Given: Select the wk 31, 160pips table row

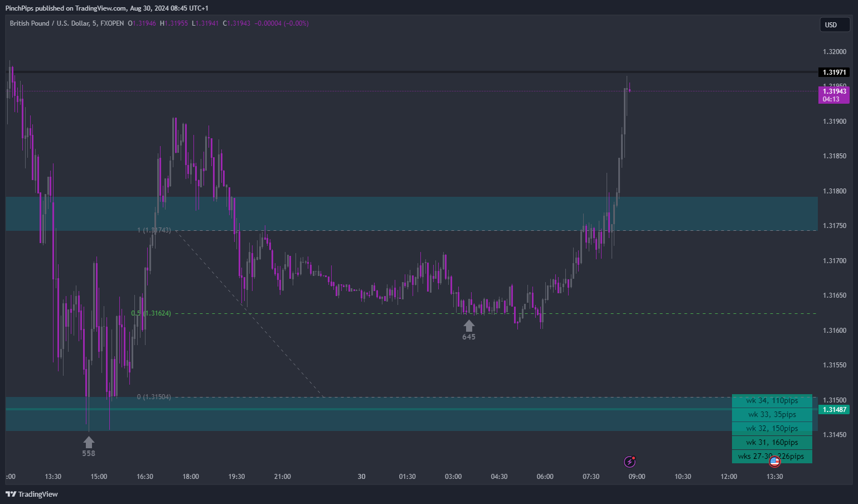Looking at the screenshot, I should pyautogui.click(x=772, y=443).
